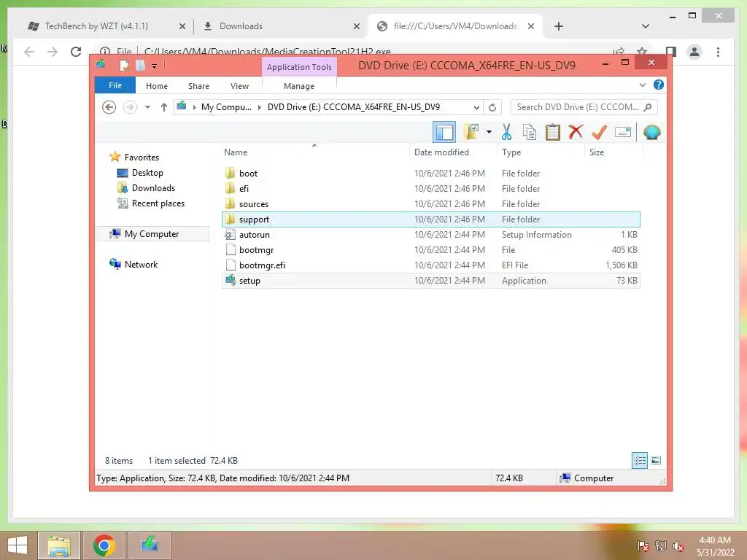Image resolution: width=747 pixels, height=560 pixels.
Task: Sort by the Date modified column
Action: click(x=452, y=152)
